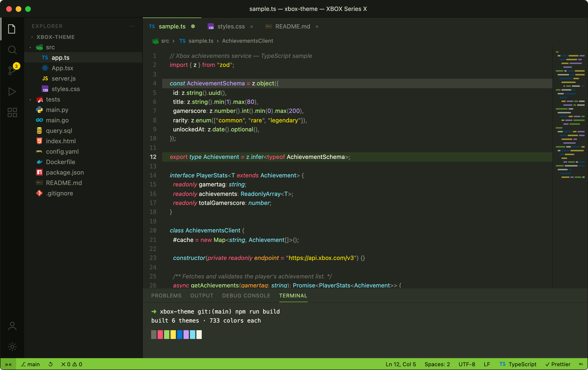The height and width of the screenshot is (370, 588).
Task: Click Prettier formatter status
Action: pos(558,364)
